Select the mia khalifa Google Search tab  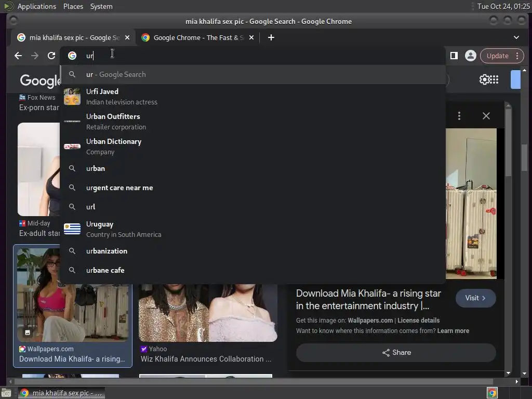coord(74,37)
